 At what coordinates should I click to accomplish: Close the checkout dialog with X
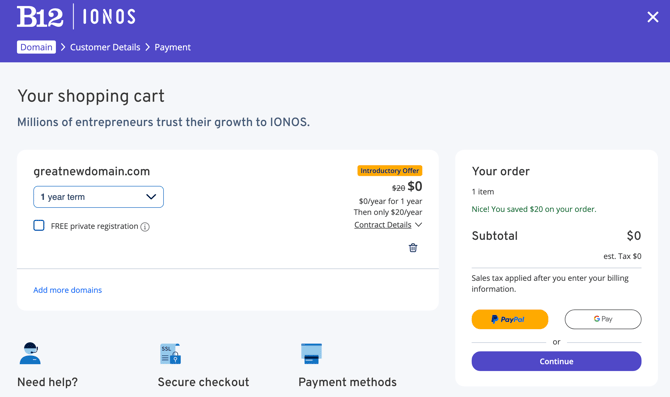click(652, 17)
